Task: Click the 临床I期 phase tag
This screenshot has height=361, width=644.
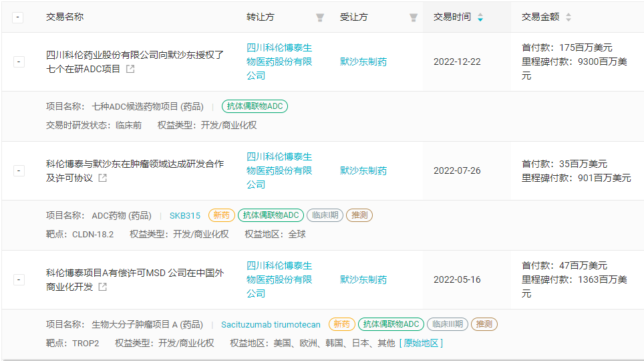Action: click(x=325, y=215)
